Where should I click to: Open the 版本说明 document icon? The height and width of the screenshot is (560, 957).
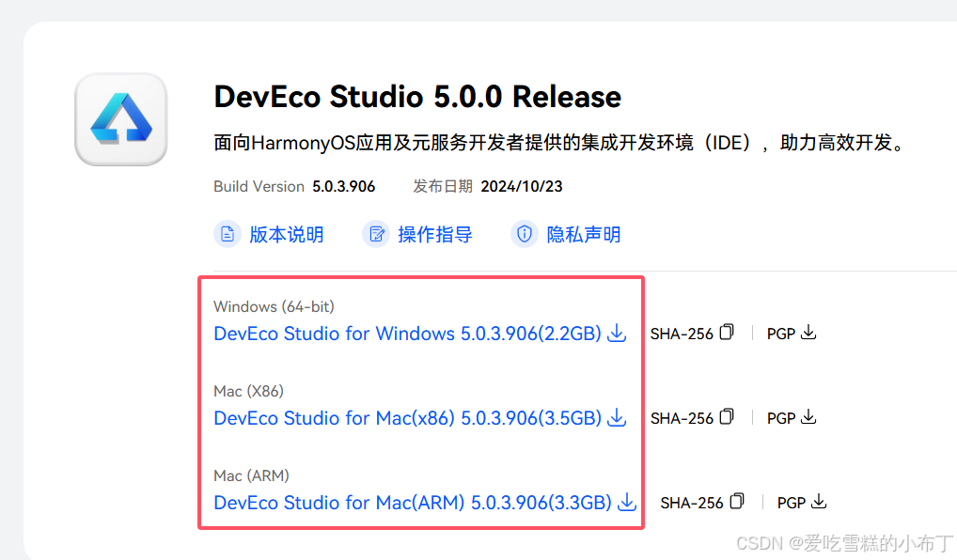click(x=227, y=234)
